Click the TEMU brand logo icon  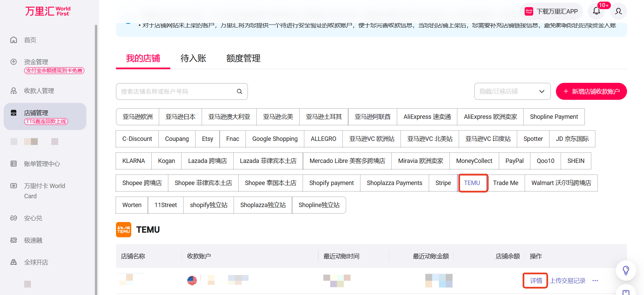point(123,230)
